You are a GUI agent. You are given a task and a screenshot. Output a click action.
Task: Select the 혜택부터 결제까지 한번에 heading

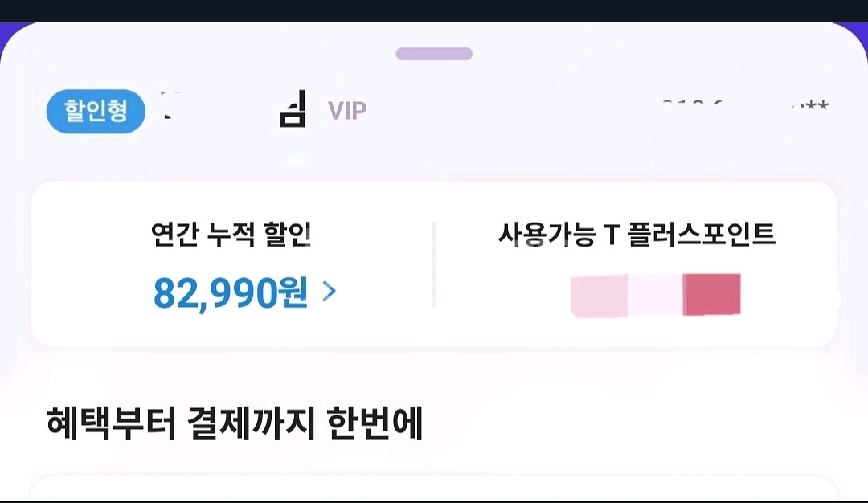(235, 423)
